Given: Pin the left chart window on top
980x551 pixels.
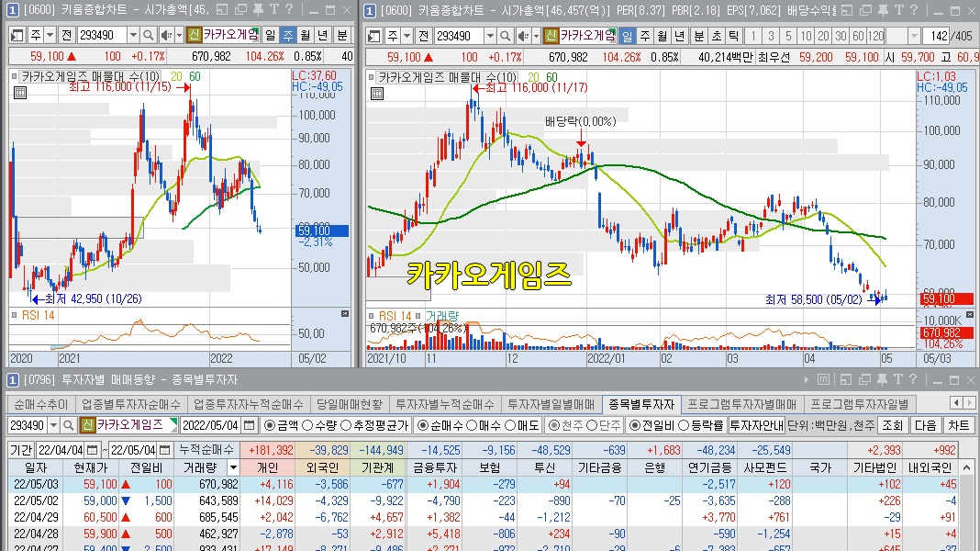Looking at the screenshot, I should click(258, 9).
